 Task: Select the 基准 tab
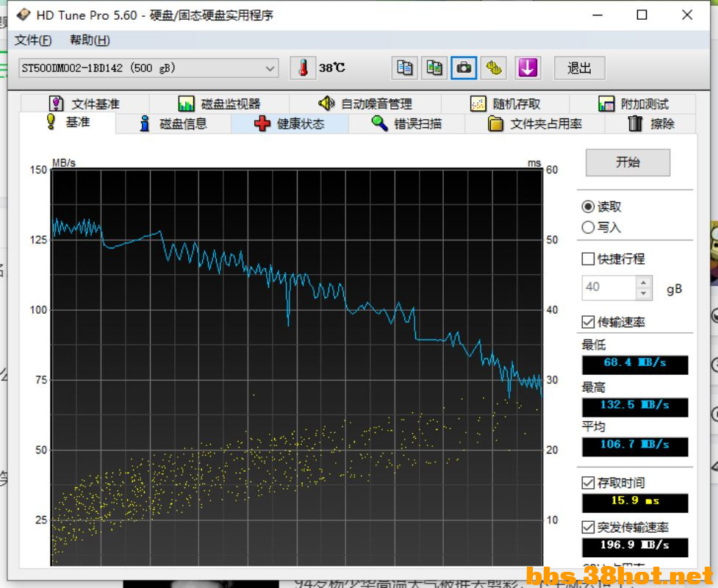point(68,123)
